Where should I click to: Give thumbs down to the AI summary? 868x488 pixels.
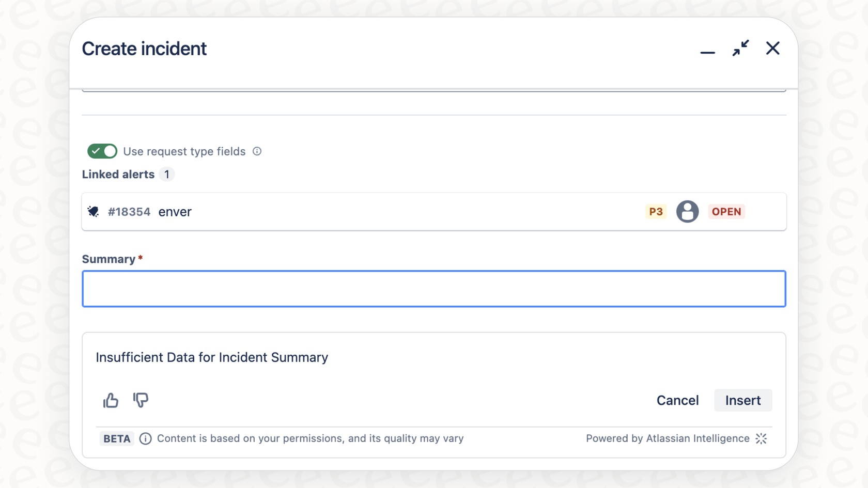(x=141, y=400)
